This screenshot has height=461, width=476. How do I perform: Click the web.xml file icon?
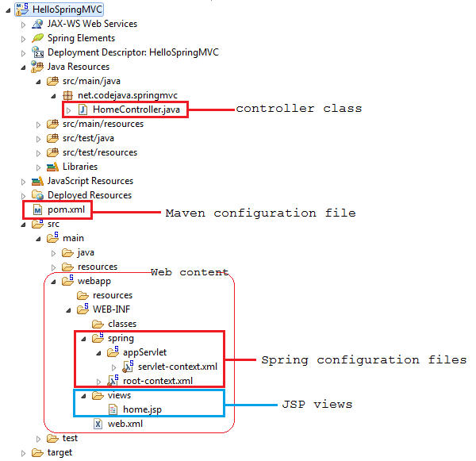[x=98, y=424]
